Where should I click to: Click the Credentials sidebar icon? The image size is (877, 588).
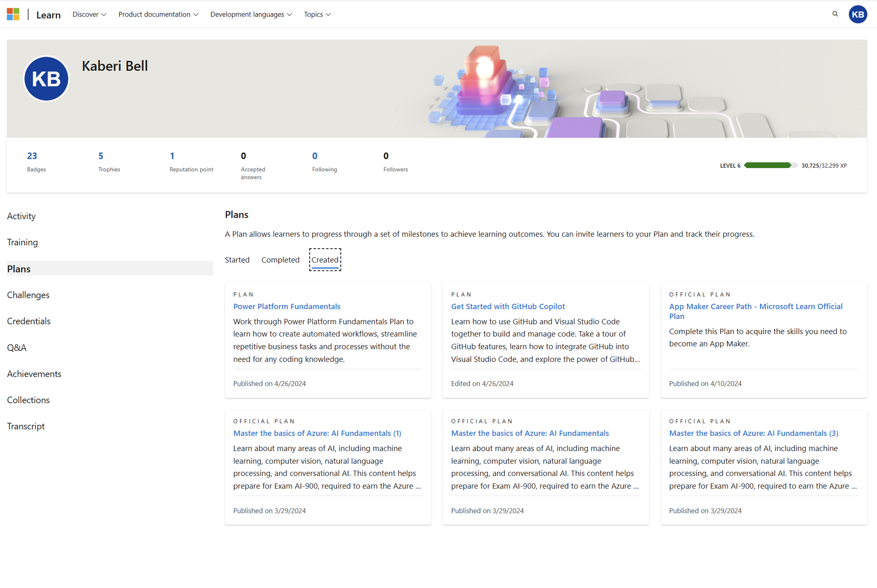[x=29, y=321]
